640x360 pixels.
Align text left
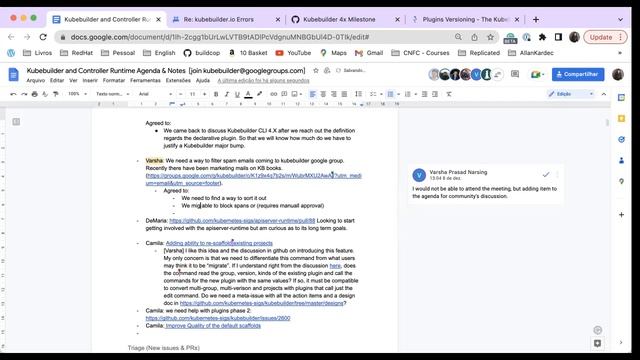[313, 94]
